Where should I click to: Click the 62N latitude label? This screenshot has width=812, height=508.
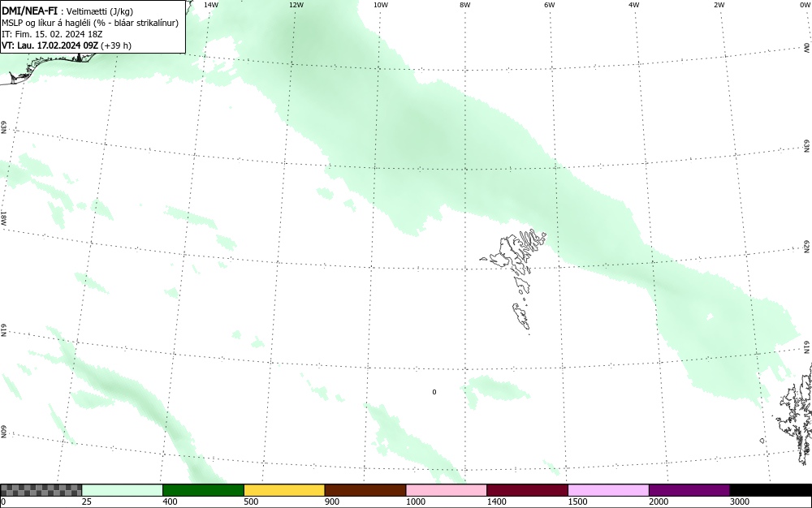pyautogui.click(x=807, y=246)
